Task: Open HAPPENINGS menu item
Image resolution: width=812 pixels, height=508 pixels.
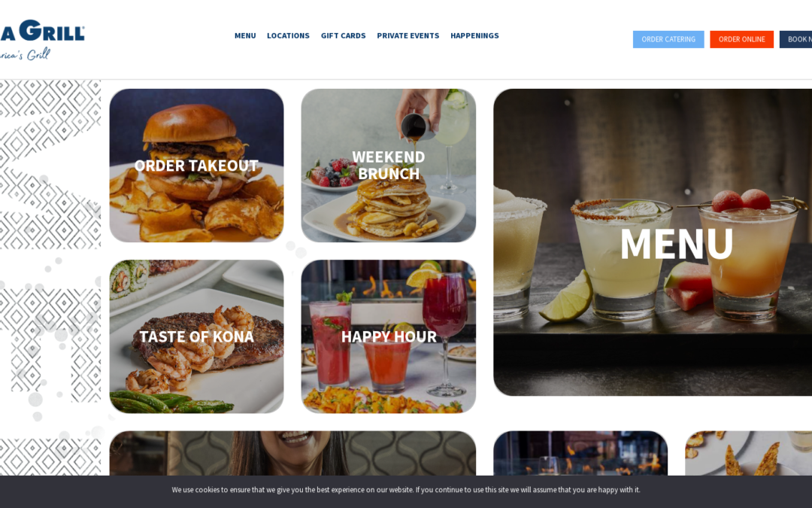Action: coord(474,36)
